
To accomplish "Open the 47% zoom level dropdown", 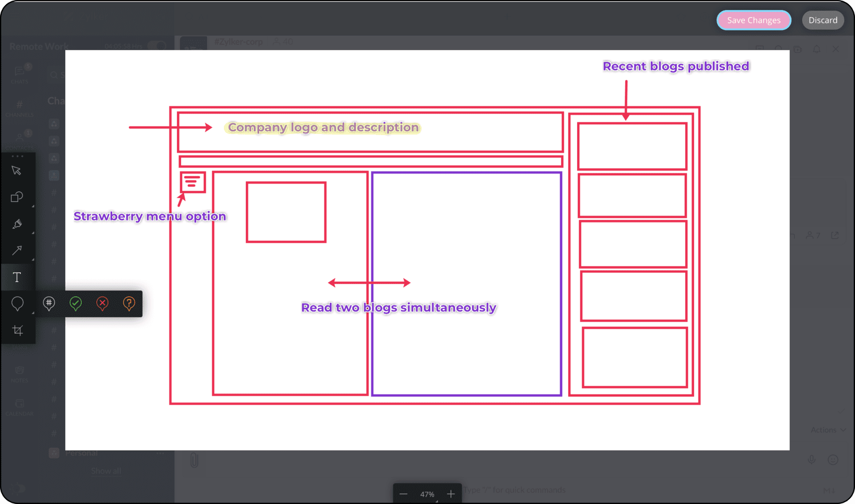I will point(427,494).
